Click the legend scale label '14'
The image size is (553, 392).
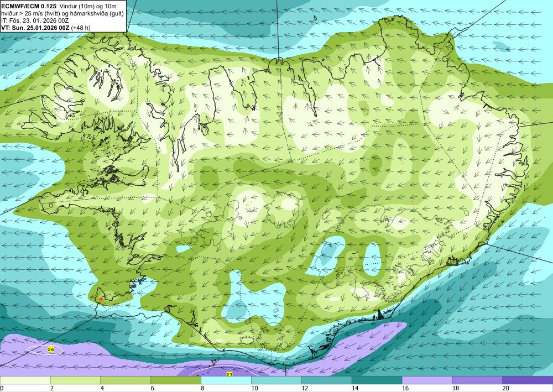tap(355, 389)
